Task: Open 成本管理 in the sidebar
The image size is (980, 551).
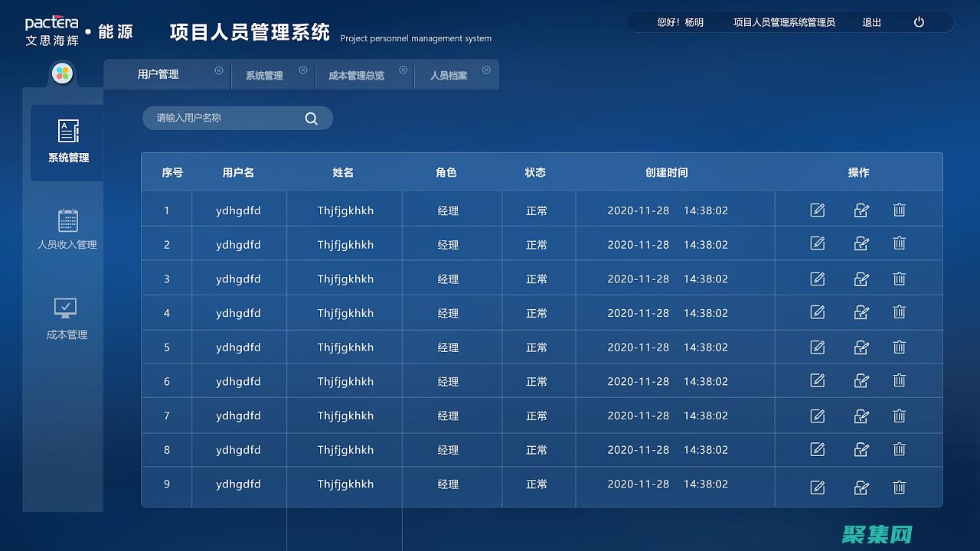Action: click(x=67, y=318)
